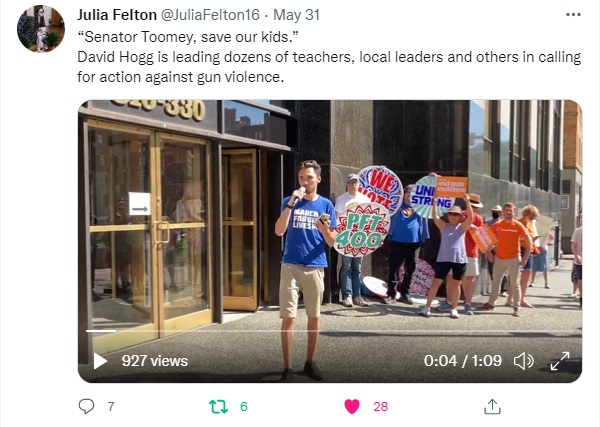Unlike the tweet via the pink heart
600x427 pixels.
352,406
